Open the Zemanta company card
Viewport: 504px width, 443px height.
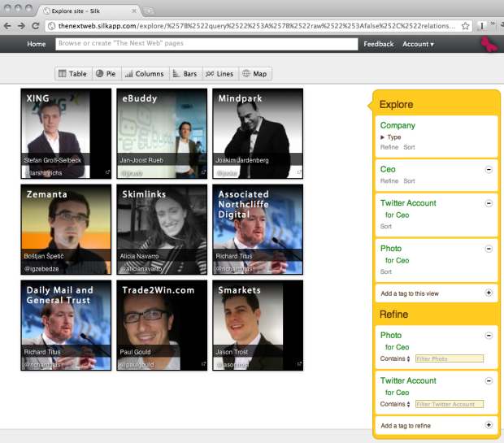tap(66, 229)
